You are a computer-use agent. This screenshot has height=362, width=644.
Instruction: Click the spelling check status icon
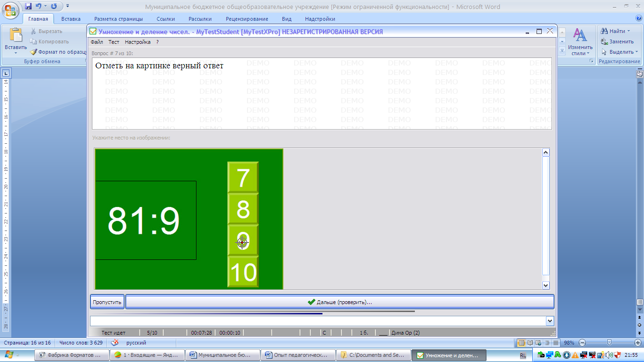pos(115,343)
